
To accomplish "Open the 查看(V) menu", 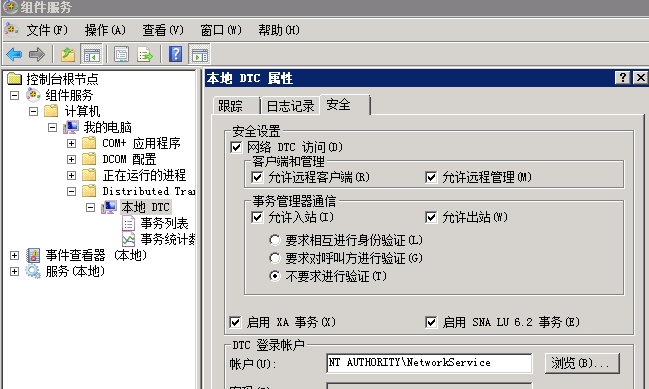I will click(x=163, y=30).
